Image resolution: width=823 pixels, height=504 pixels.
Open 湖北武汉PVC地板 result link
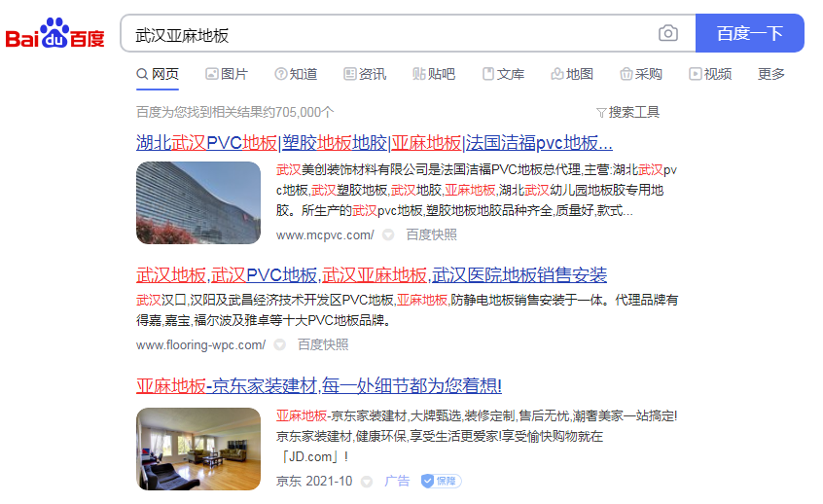[x=375, y=143]
